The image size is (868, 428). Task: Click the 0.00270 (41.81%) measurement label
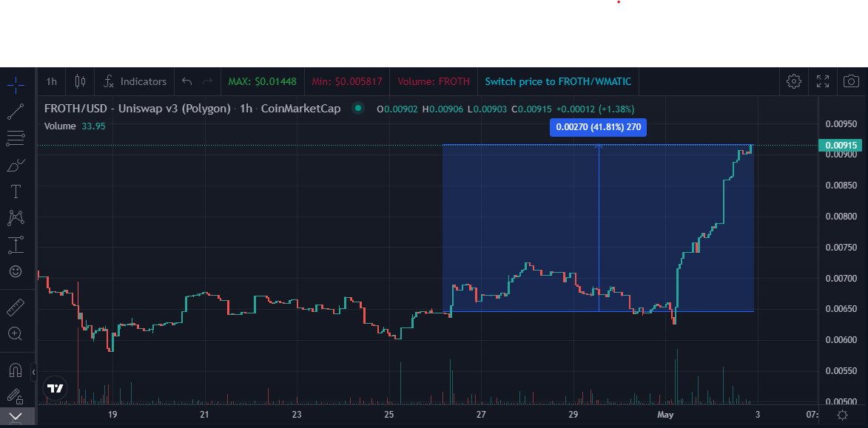pos(599,127)
